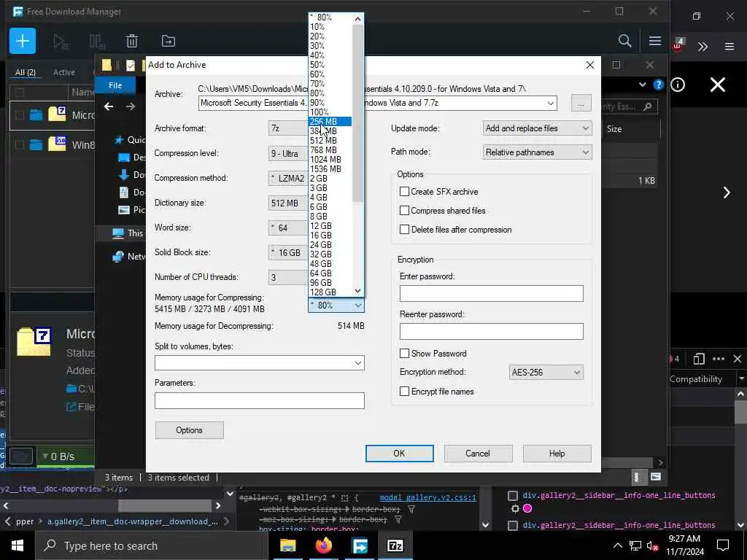This screenshot has height=560, width=747.
Task: Open the Encryption method AES-256 dropdown
Action: [546, 373]
